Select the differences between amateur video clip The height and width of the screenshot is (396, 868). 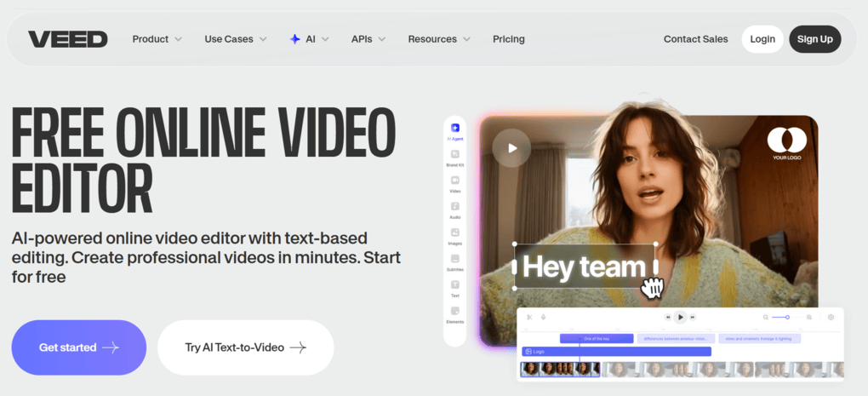click(x=676, y=338)
